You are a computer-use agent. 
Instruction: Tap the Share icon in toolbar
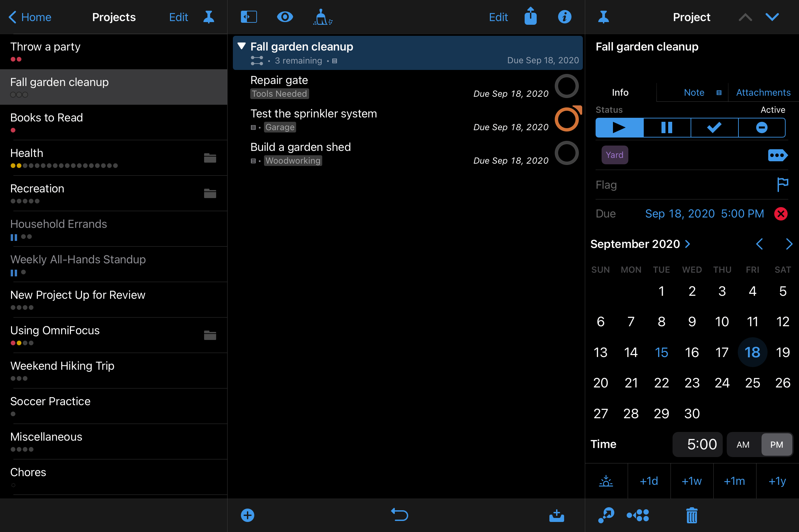[x=530, y=16]
